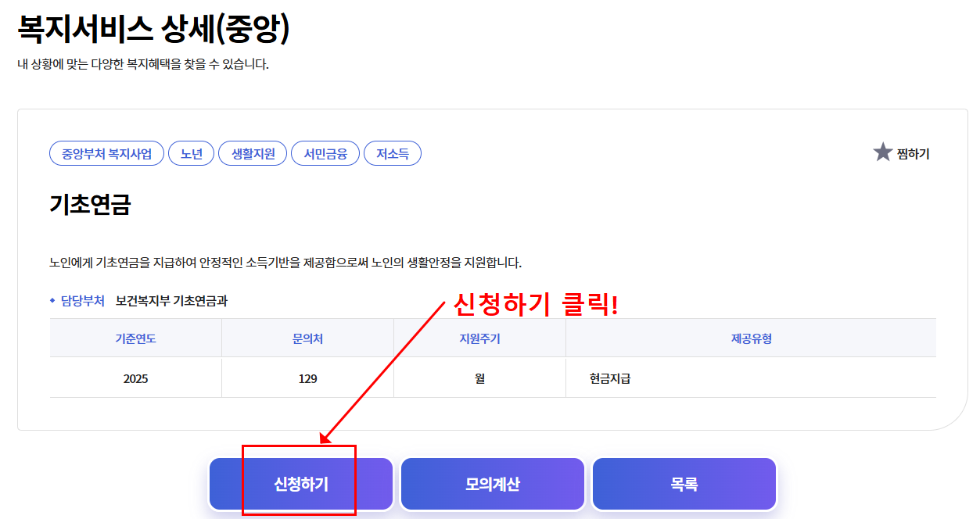Select the 기준연도 column header
980x519 pixels.
(x=135, y=337)
